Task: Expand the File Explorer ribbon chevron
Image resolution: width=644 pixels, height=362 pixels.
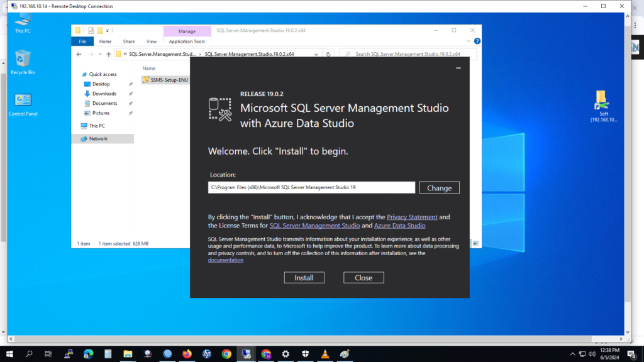Action: point(468,41)
